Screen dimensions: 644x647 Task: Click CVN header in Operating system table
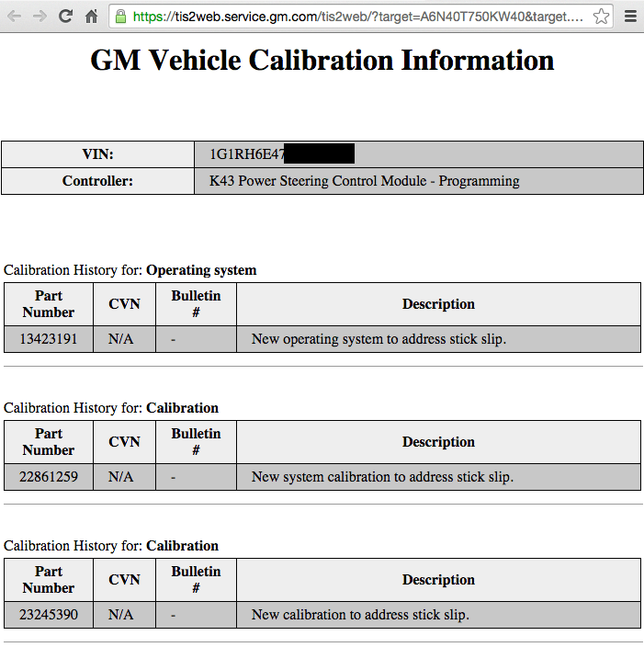pos(124,304)
